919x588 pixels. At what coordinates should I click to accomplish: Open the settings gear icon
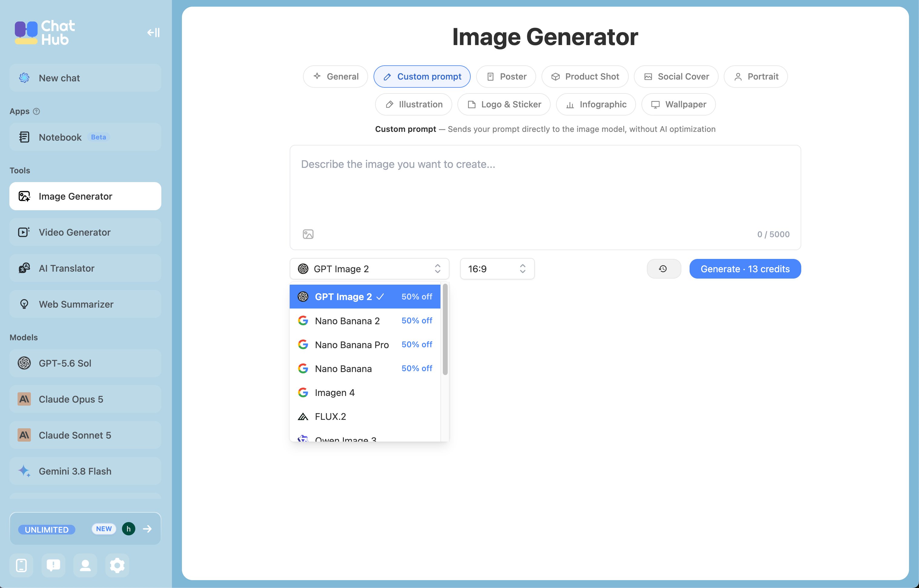click(117, 565)
